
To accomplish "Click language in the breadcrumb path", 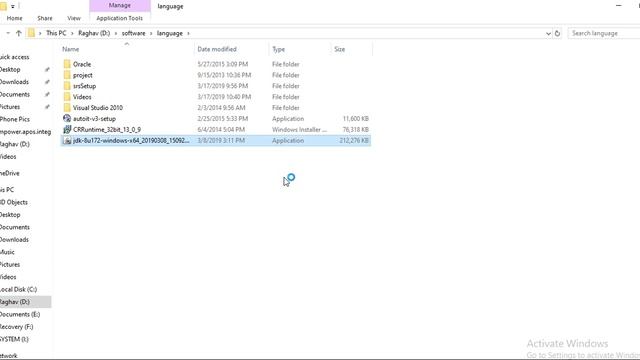I will point(170,33).
